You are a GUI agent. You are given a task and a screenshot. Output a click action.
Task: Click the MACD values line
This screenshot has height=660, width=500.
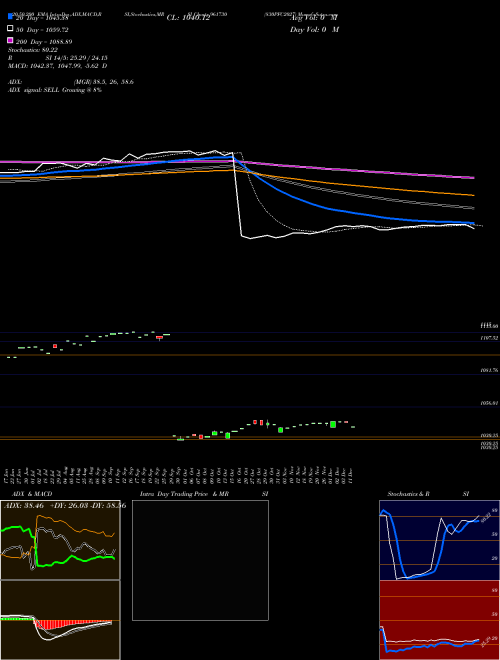[x=58, y=66]
